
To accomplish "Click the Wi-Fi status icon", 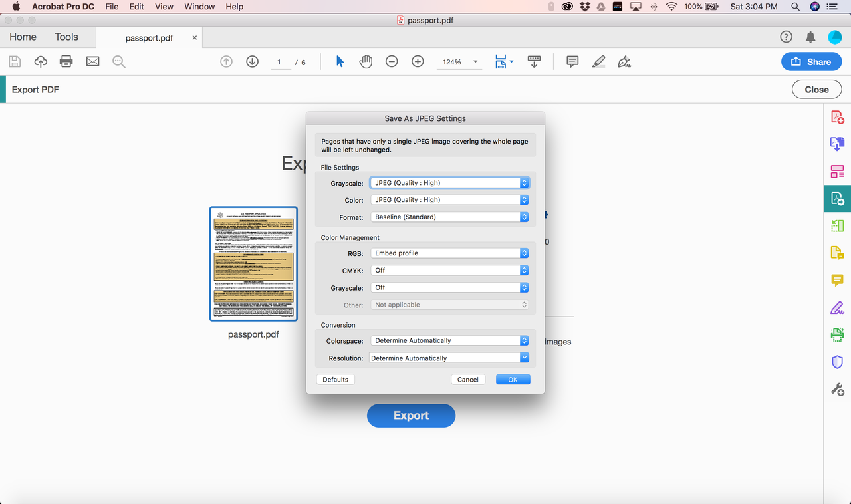I will click(671, 6).
